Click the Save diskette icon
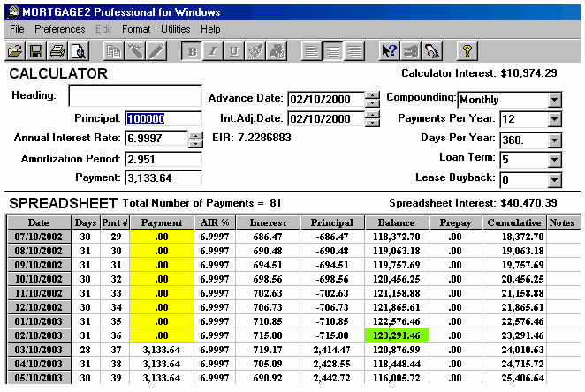Viewport: 585px width, 392px height. tap(36, 50)
